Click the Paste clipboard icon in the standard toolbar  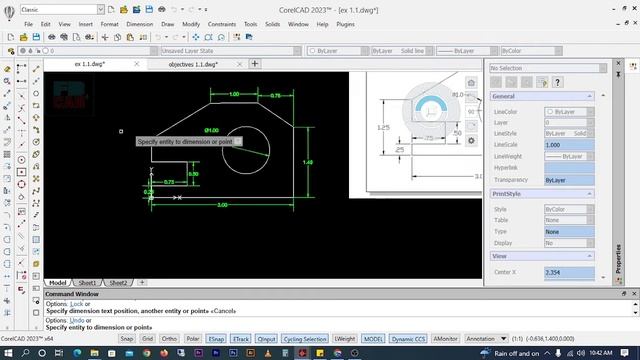pos(130,37)
